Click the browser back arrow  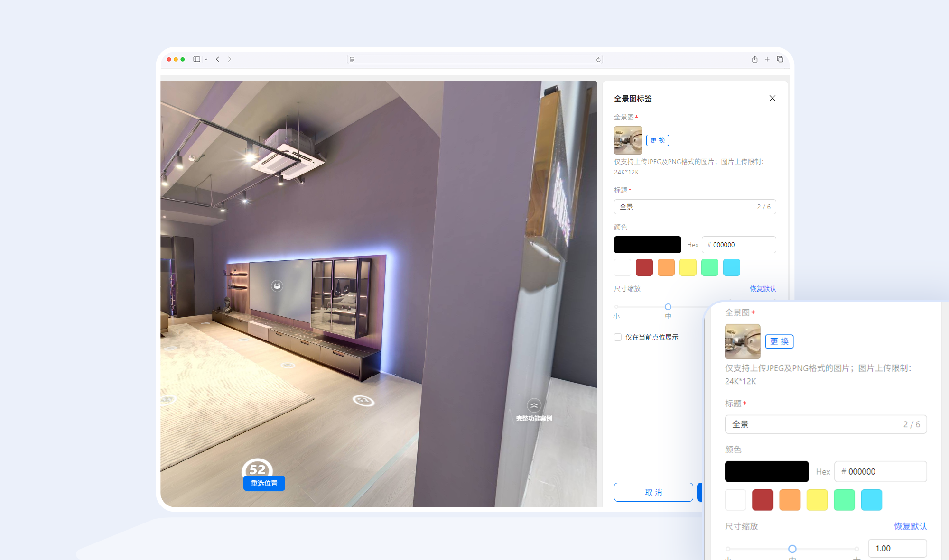217,59
